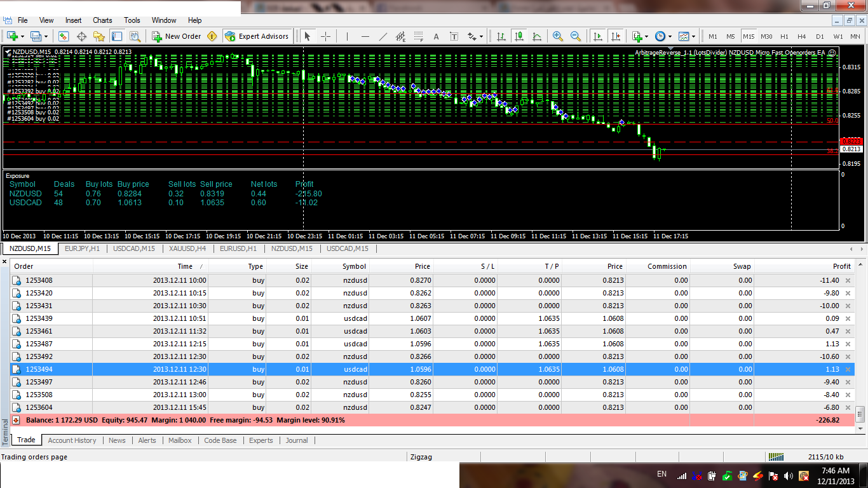Open the Experts tab
This screenshot has width=868, height=488.
coord(261,440)
